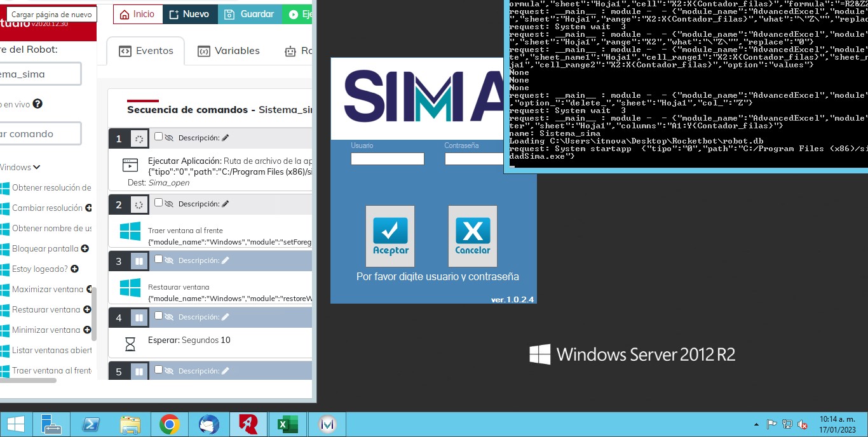Image resolution: width=868 pixels, height=437 pixels.
Task: Edit description pencil on step 1
Action: (x=225, y=138)
